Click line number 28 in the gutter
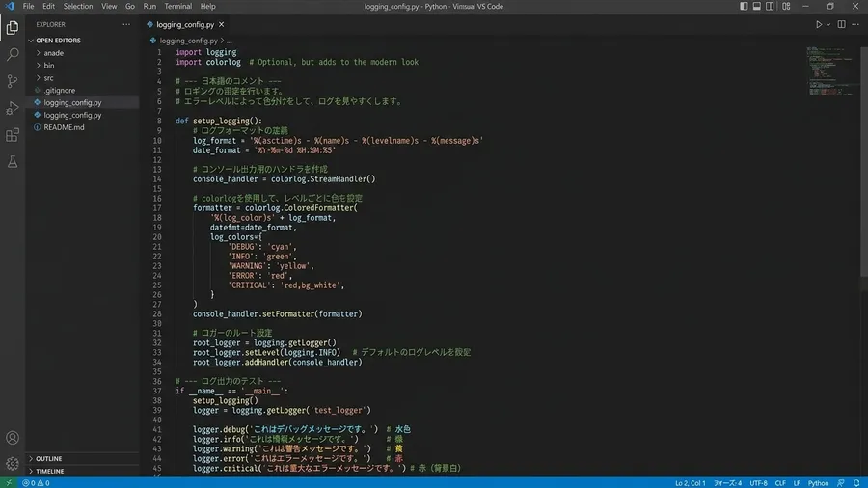This screenshot has width=868, height=488. pyautogui.click(x=158, y=313)
